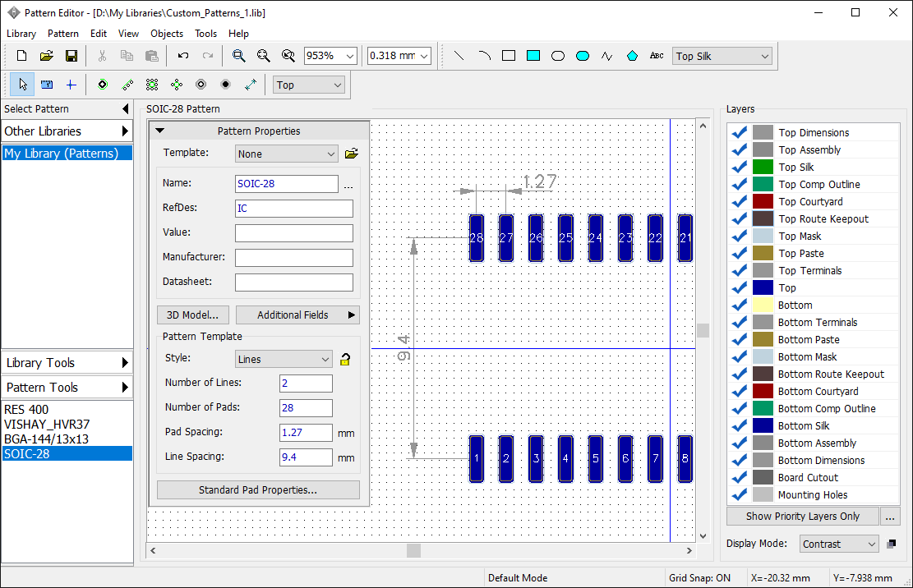Open the View menu

coord(128,34)
